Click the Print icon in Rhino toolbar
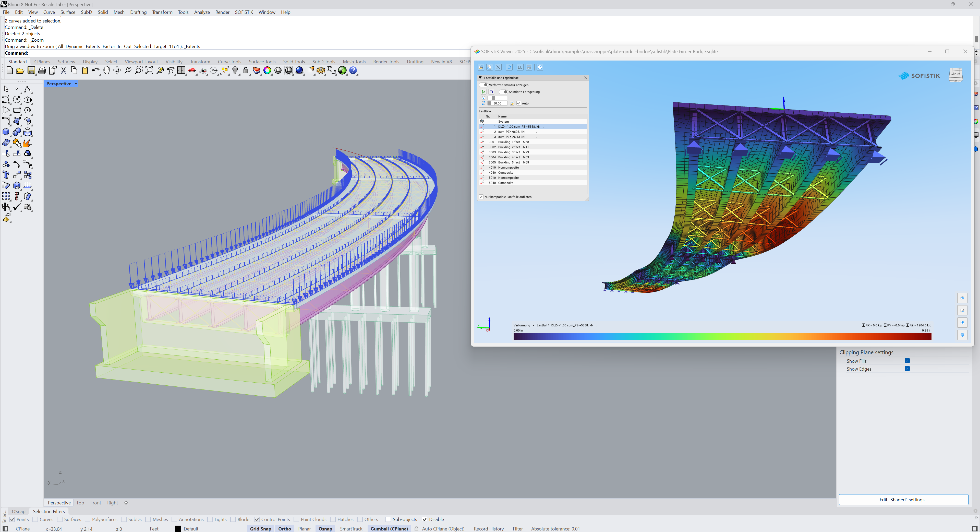 click(x=42, y=71)
